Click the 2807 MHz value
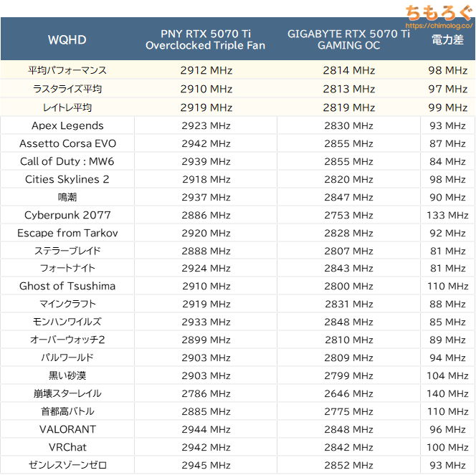The image size is (476, 475). (349, 251)
